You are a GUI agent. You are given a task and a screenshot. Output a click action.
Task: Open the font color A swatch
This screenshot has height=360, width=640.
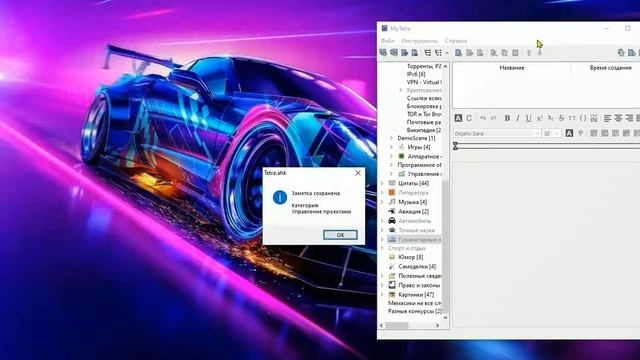[569, 133]
